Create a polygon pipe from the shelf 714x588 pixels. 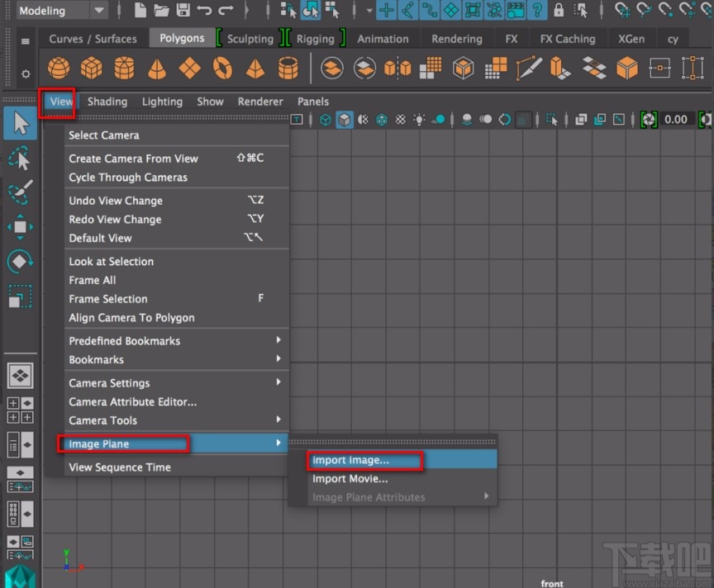pyautogui.click(x=288, y=69)
